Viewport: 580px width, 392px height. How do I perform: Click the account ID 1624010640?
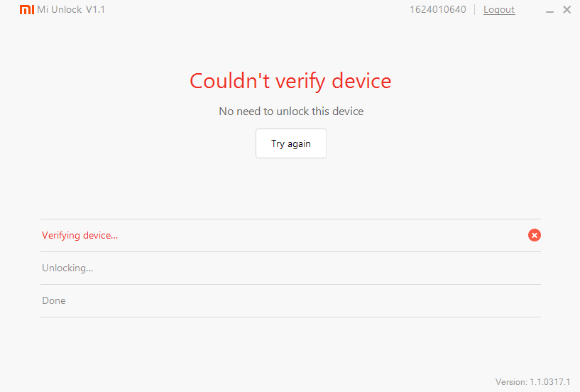click(438, 10)
